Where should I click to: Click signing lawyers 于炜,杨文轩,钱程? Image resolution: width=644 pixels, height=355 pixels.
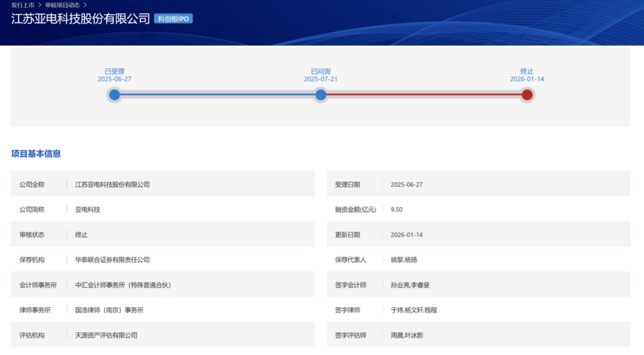pyautogui.click(x=413, y=310)
